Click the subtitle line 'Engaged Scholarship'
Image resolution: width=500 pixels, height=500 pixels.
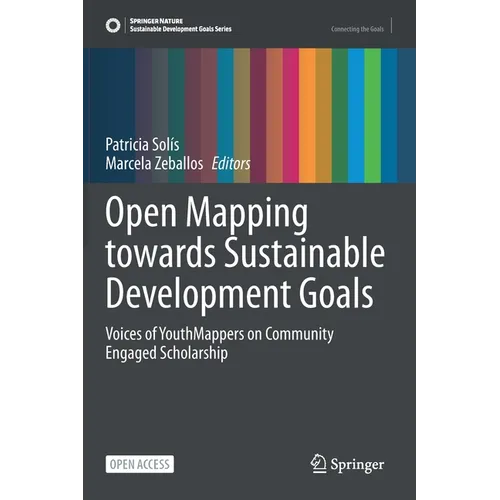click(x=167, y=353)
